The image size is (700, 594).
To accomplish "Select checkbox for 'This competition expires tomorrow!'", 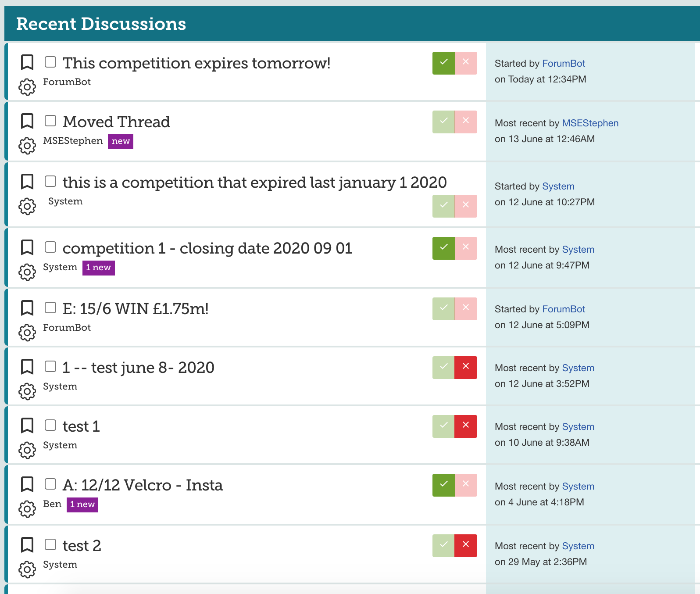I will pyautogui.click(x=50, y=62).
